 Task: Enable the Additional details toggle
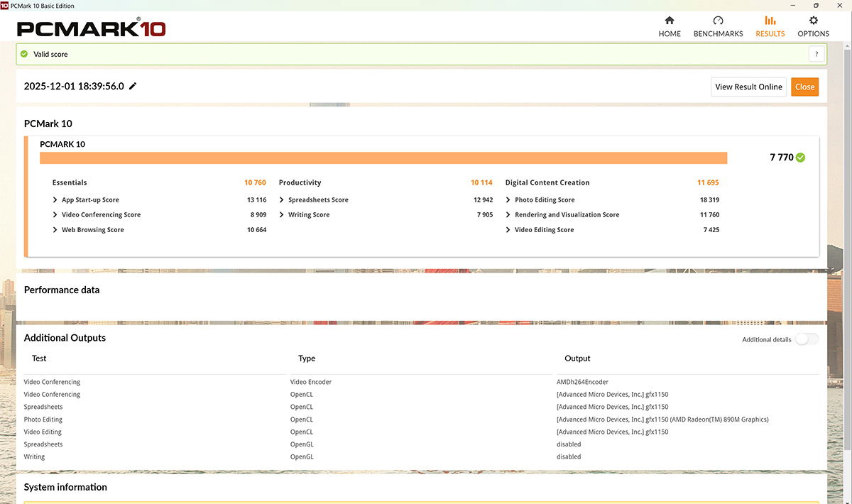click(x=807, y=339)
